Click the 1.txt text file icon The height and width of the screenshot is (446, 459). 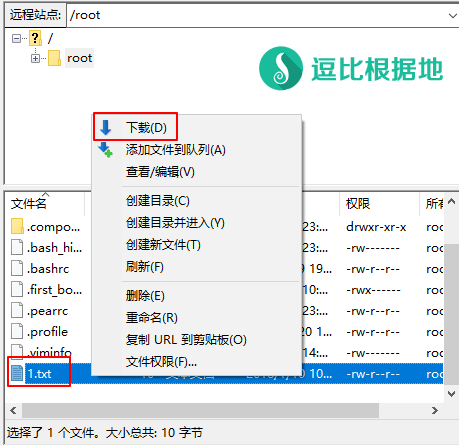17,373
